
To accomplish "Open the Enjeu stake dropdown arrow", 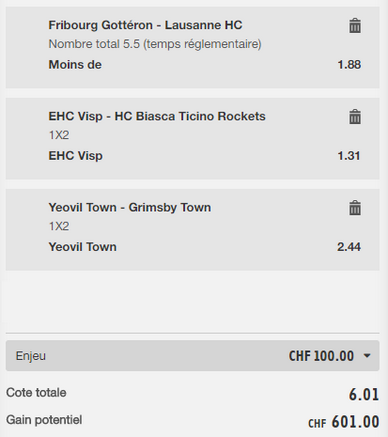I will (x=367, y=356).
